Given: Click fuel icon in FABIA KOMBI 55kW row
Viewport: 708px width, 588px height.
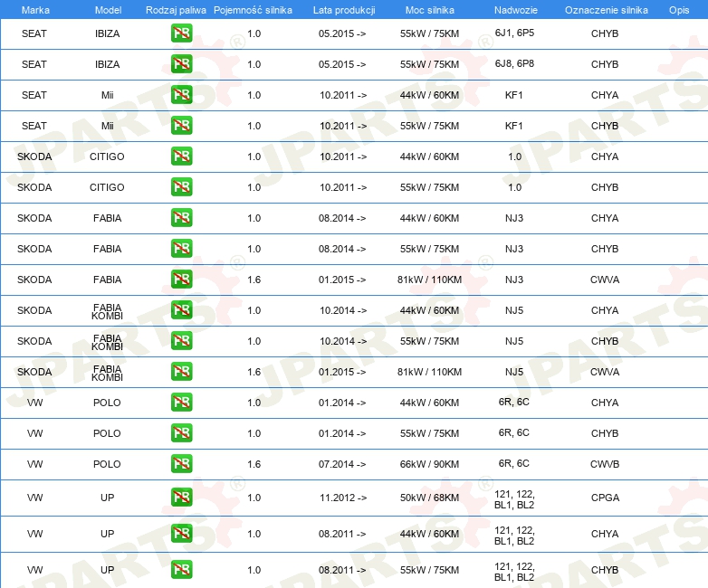Looking at the screenshot, I should (x=181, y=341).
